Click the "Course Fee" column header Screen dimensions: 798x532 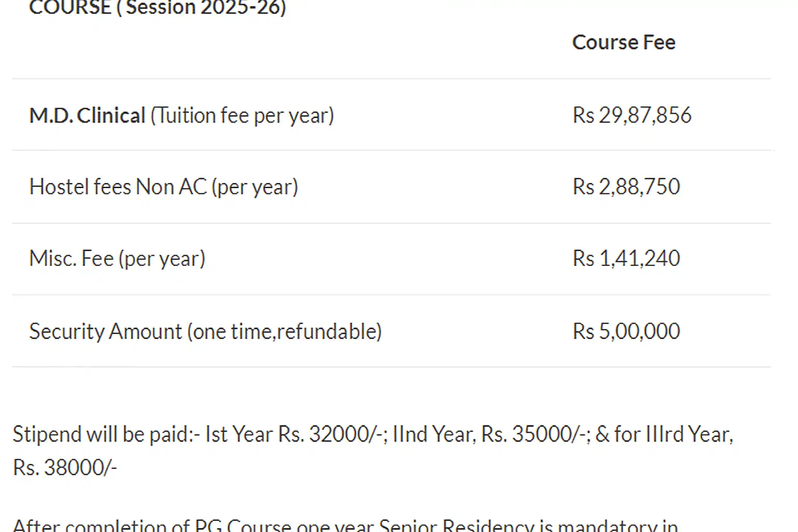click(623, 43)
